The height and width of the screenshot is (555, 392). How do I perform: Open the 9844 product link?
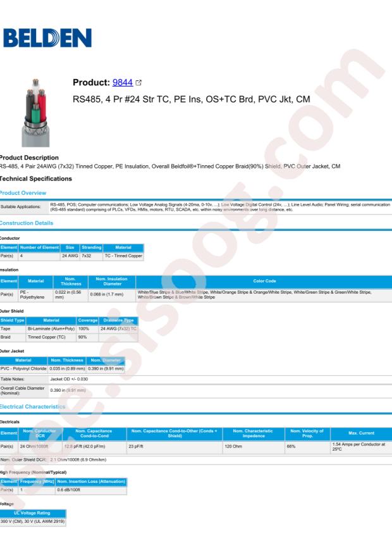click(122, 82)
